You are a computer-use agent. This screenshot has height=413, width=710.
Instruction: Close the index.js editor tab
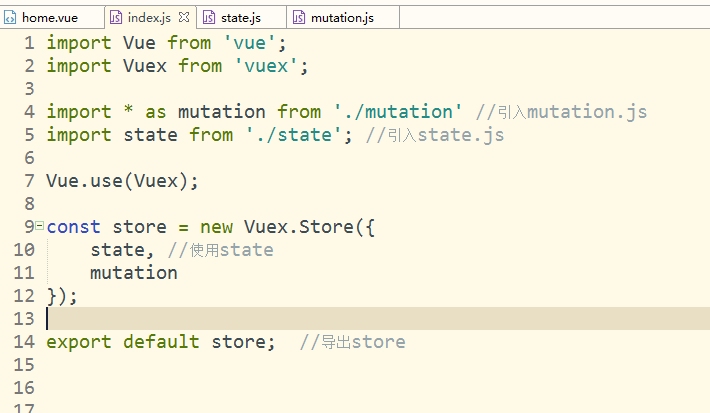[x=184, y=17]
